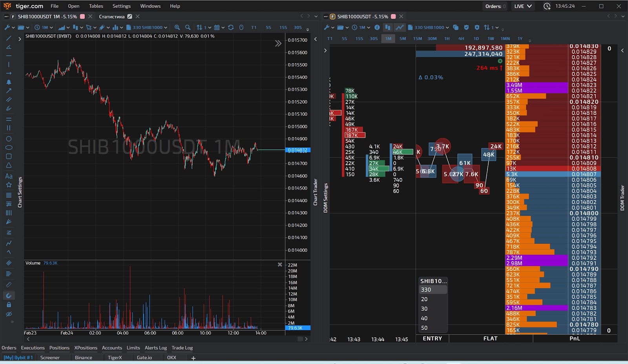Open the File menu

tap(55, 6)
